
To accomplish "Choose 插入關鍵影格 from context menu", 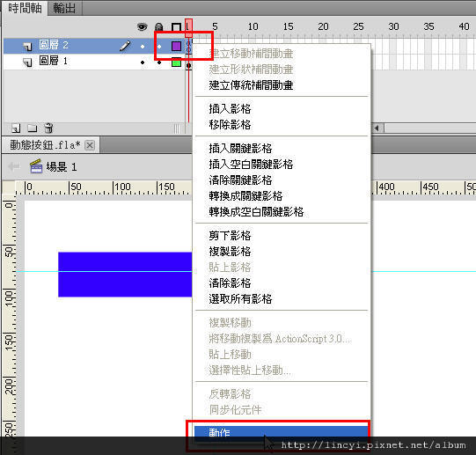I will tap(240, 149).
